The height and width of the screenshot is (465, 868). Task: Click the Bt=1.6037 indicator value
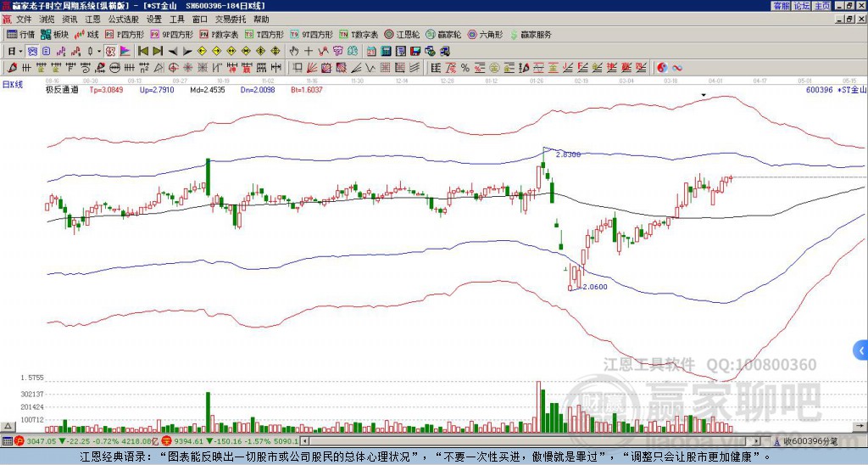(307, 90)
